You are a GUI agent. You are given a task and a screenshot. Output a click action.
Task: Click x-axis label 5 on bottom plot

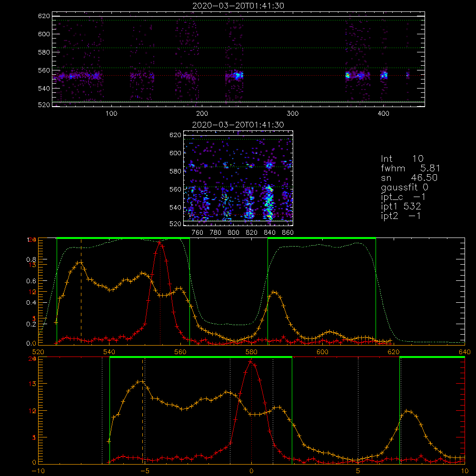coord(358,471)
